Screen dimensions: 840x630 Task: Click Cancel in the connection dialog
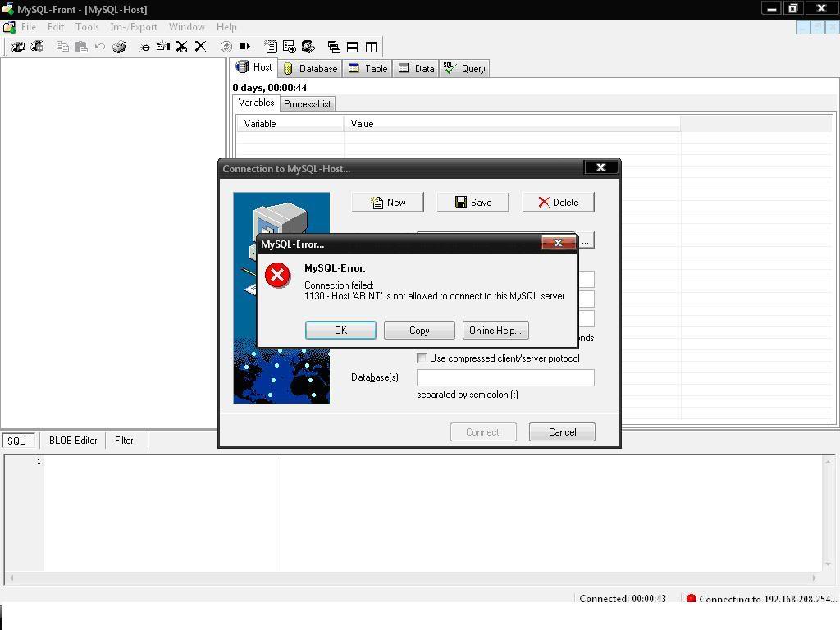(x=562, y=432)
